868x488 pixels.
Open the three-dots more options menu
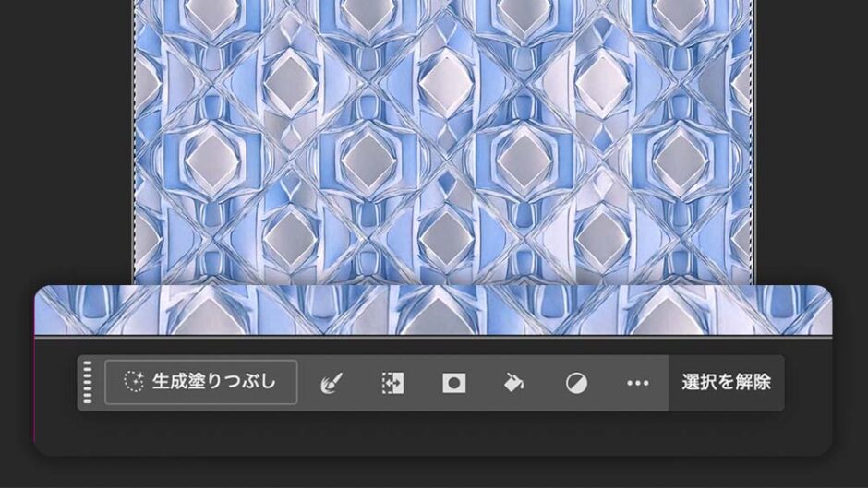pos(638,383)
